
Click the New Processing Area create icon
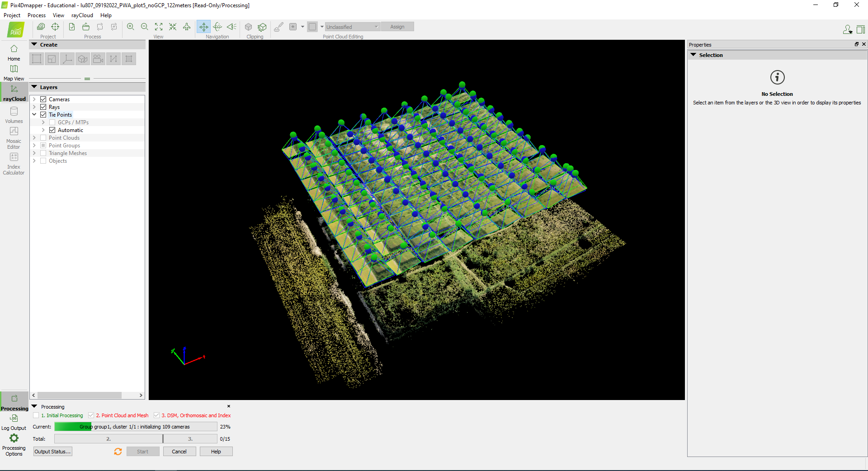[37, 59]
